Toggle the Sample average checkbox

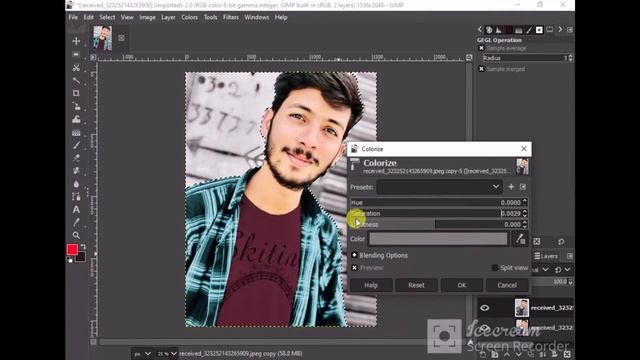(481, 48)
